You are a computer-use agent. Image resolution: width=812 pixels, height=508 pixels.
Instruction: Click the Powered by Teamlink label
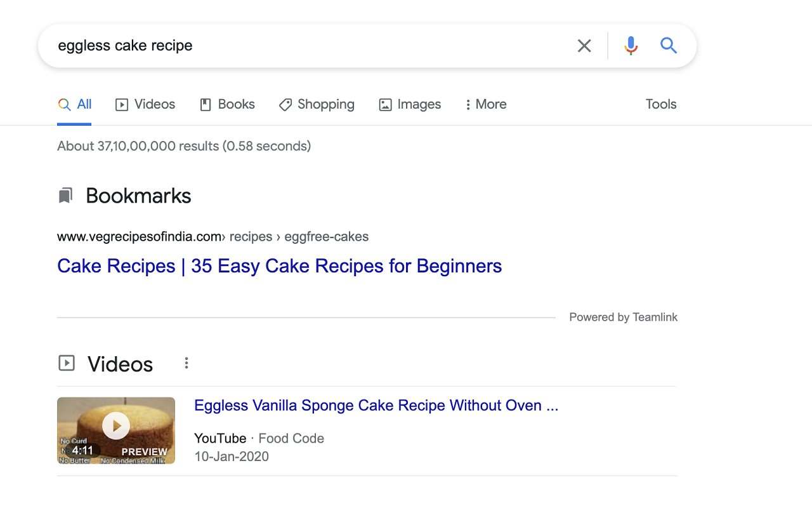[623, 317]
